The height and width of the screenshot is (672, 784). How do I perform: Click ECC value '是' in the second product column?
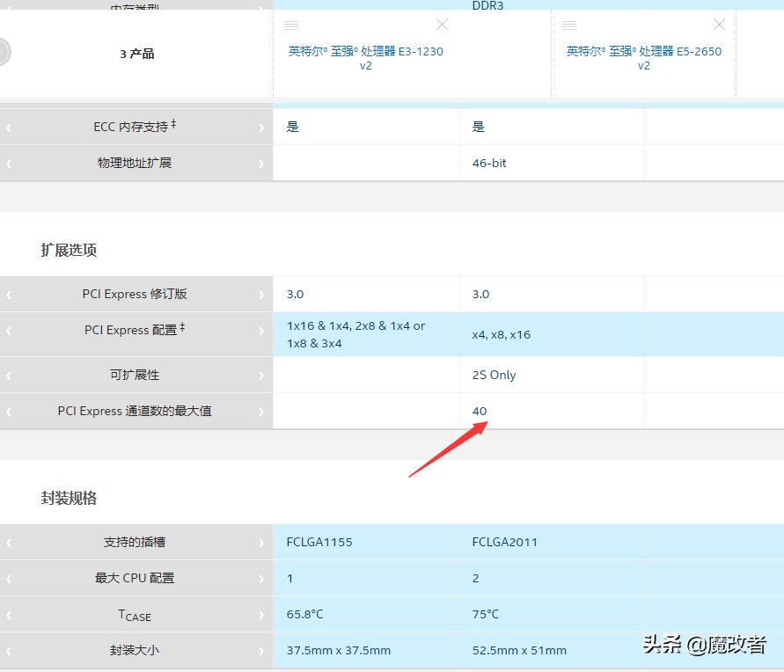(x=479, y=127)
